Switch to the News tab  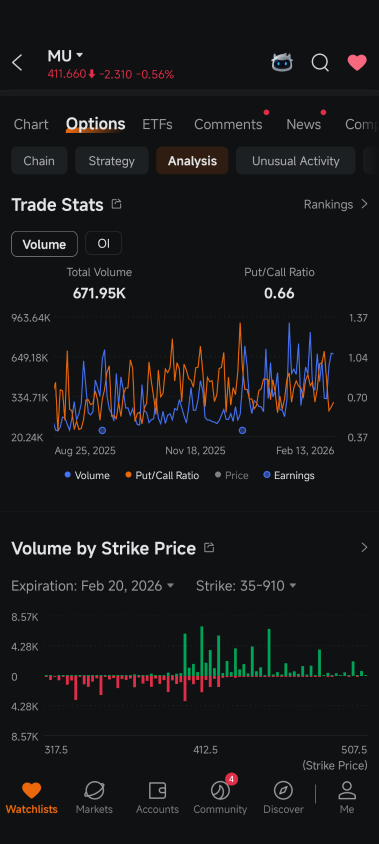pos(304,124)
